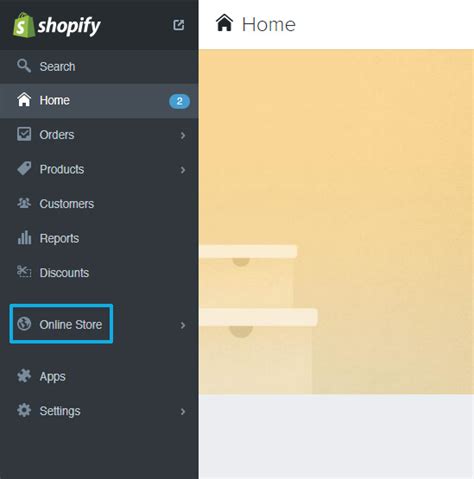The width and height of the screenshot is (474, 479).
Task: Expand the Online Store chevron arrow
Action: [x=183, y=325]
